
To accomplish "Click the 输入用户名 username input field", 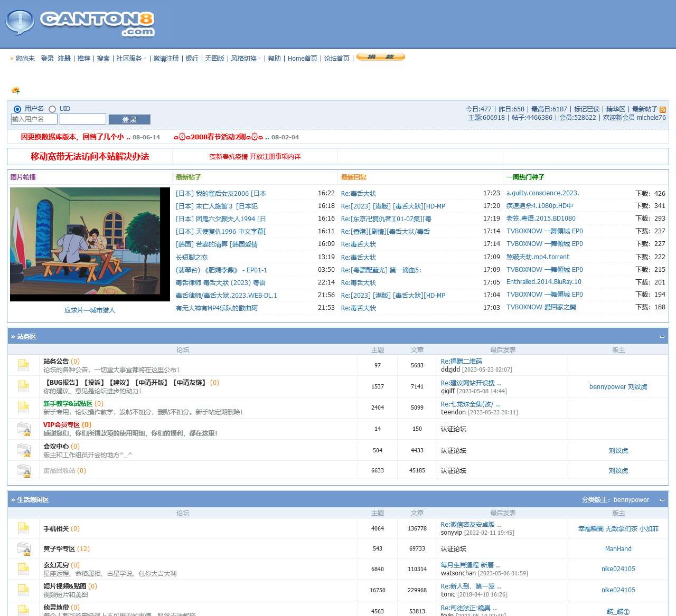I will tap(34, 119).
